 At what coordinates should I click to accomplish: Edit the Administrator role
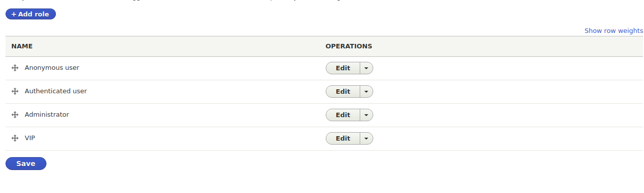(343, 115)
